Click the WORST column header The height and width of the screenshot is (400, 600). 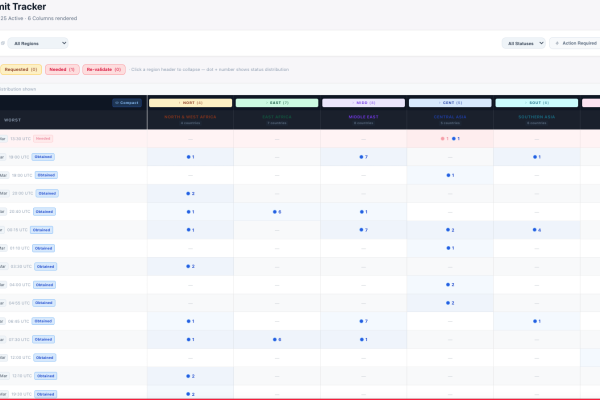click(13, 119)
